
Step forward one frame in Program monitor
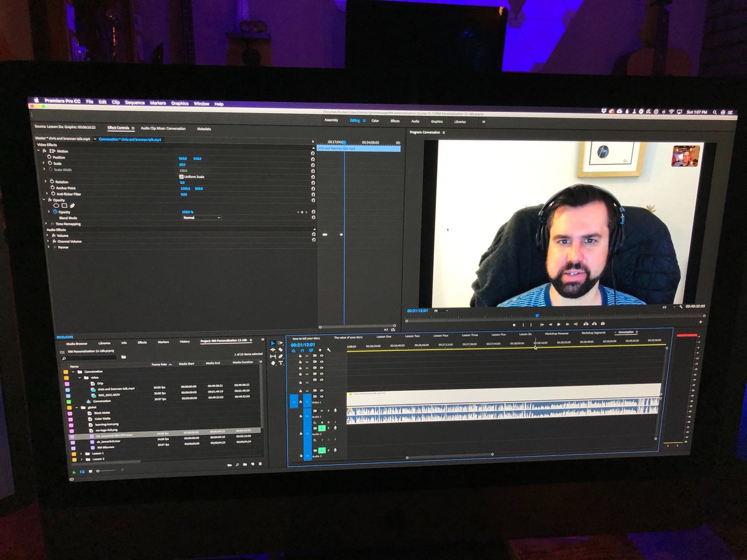tap(567, 324)
